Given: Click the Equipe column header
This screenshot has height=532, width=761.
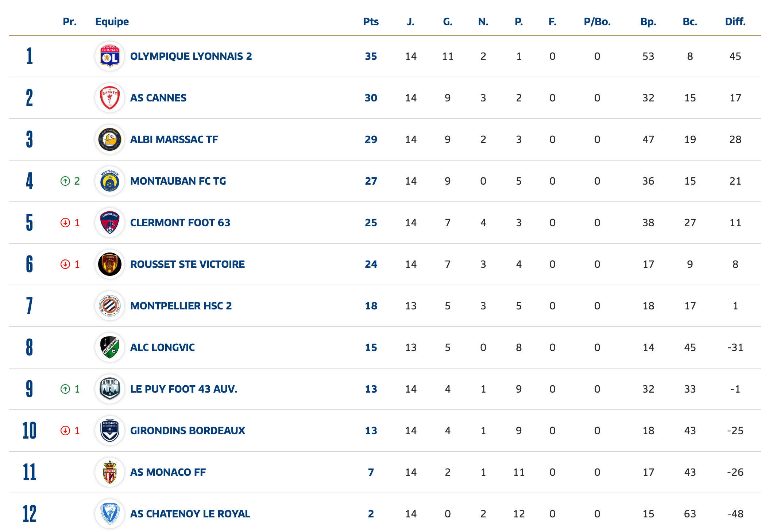Looking at the screenshot, I should 112,22.
